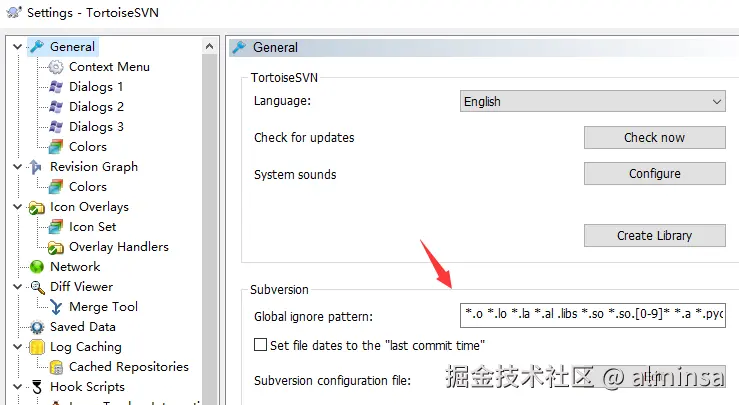
Task: Click the Check now button
Action: (x=655, y=138)
